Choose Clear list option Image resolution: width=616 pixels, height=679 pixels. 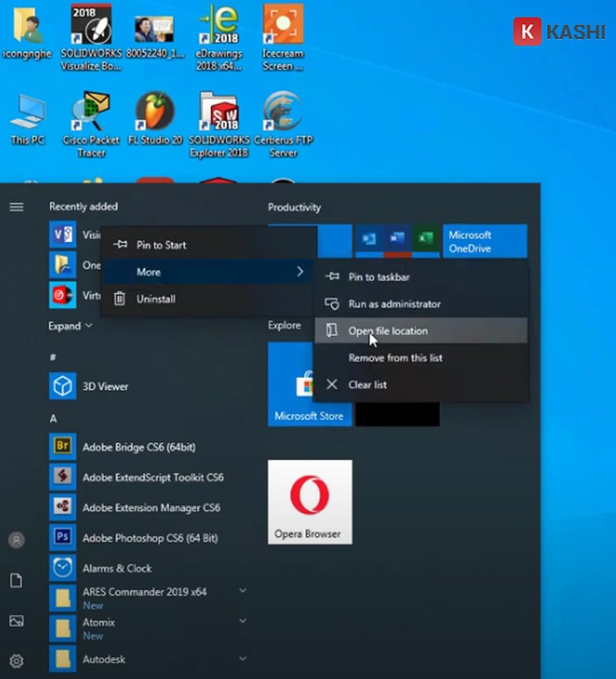tap(421, 384)
